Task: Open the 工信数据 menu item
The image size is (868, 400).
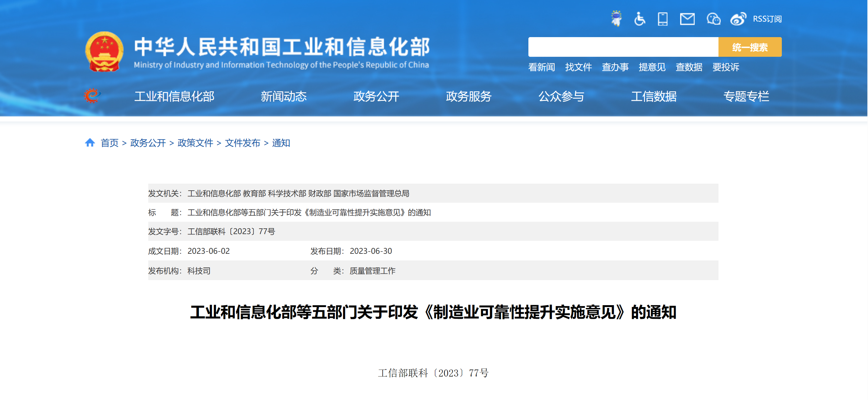Action: [x=653, y=96]
